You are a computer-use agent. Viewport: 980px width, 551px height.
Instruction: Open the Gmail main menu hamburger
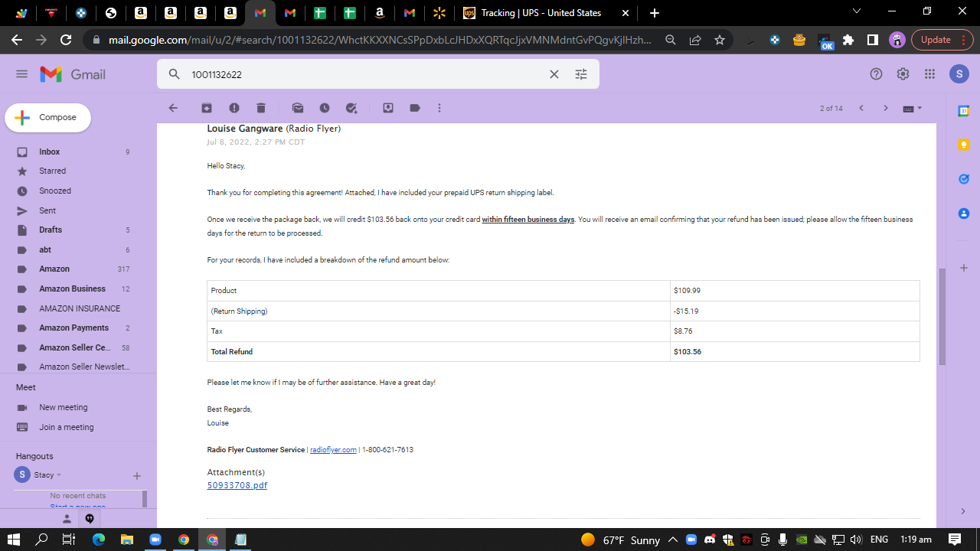coord(21,74)
